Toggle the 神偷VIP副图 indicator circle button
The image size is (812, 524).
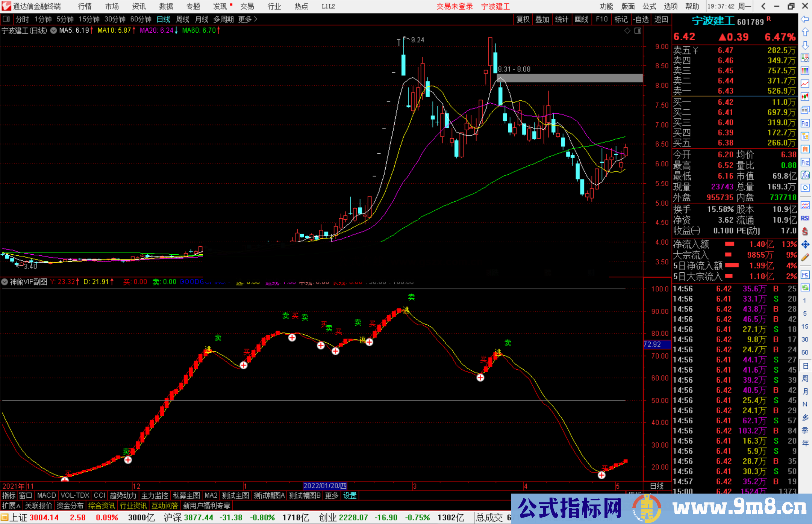pyautogui.click(x=5, y=282)
